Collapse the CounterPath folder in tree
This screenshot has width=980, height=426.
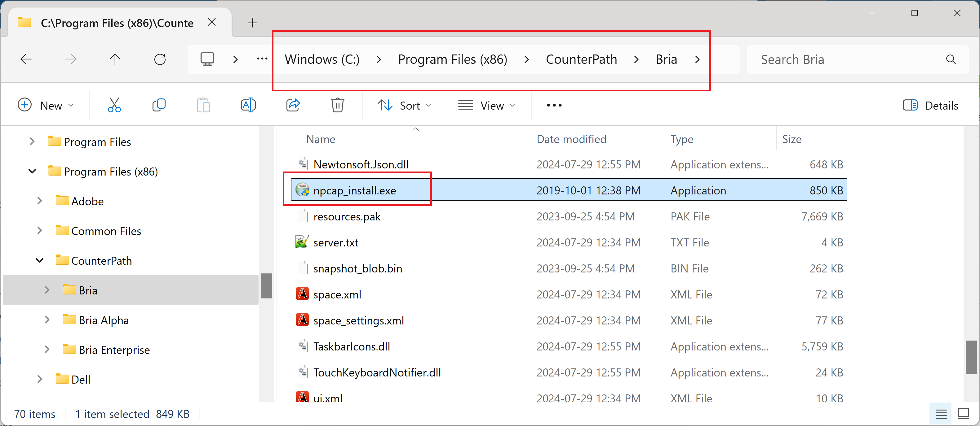click(40, 261)
